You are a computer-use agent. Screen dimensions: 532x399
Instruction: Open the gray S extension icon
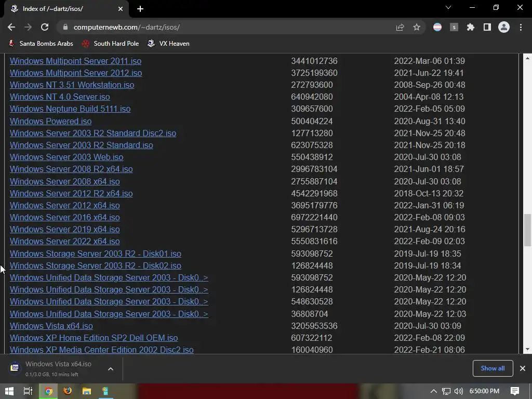point(454,27)
